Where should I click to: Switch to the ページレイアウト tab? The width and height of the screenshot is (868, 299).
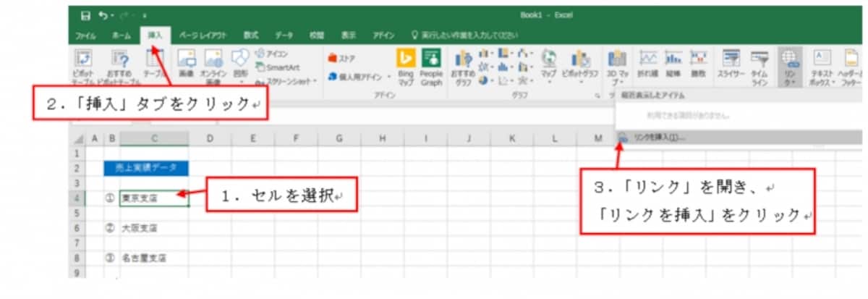pos(203,35)
